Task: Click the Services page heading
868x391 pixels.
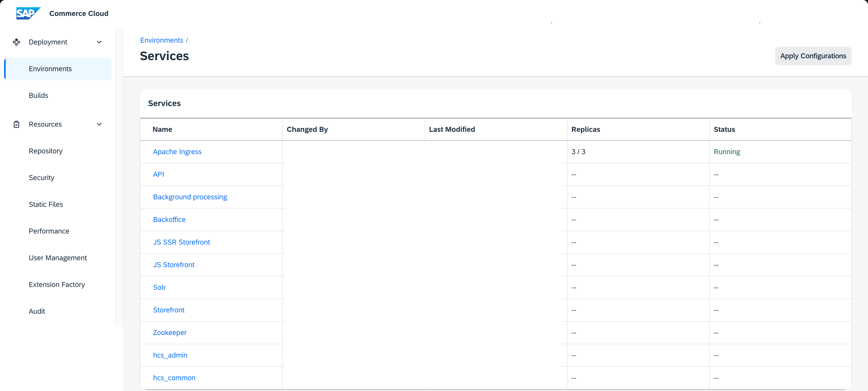Action: pyautogui.click(x=164, y=56)
